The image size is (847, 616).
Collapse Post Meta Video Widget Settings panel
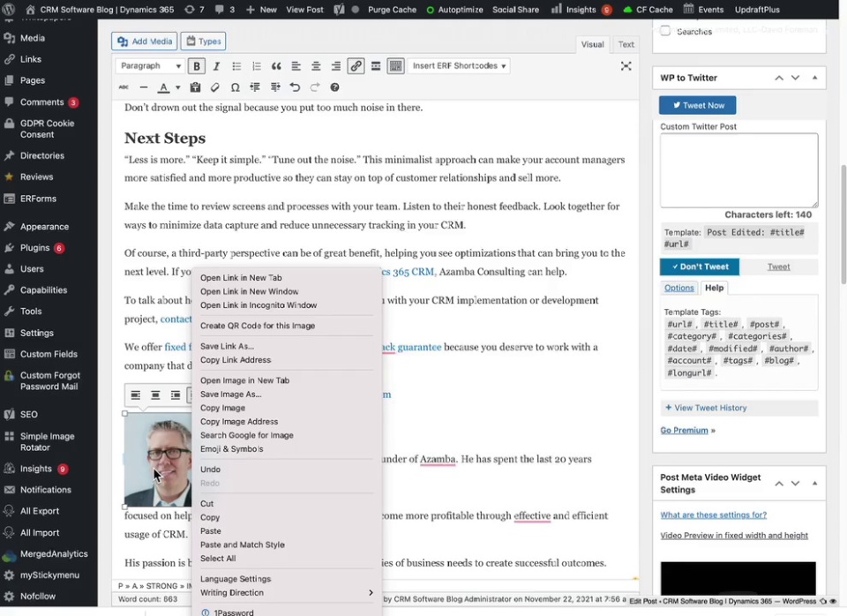[814, 484]
